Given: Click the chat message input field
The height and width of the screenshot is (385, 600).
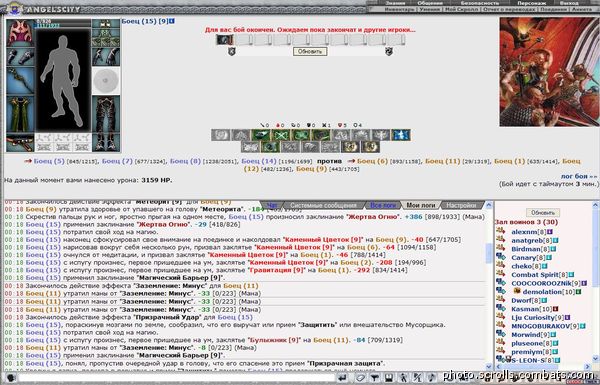Looking at the screenshot, I should 177,378.
